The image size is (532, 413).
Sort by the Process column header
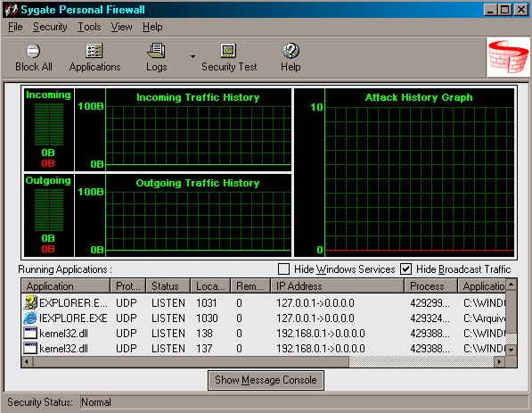tap(430, 286)
